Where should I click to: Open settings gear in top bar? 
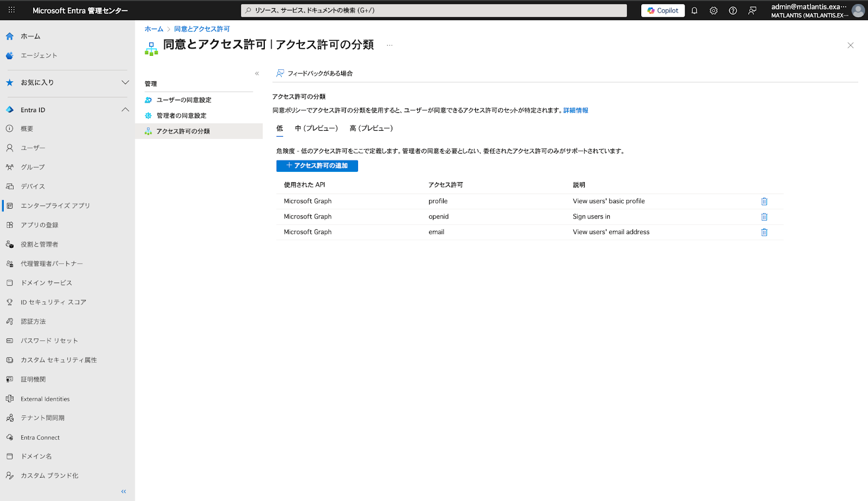tap(713, 11)
